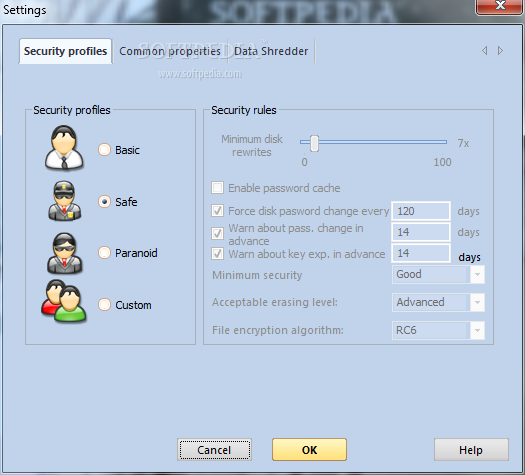Open the Acceptable erasing level dropdown
The image size is (525, 475).
438,302
